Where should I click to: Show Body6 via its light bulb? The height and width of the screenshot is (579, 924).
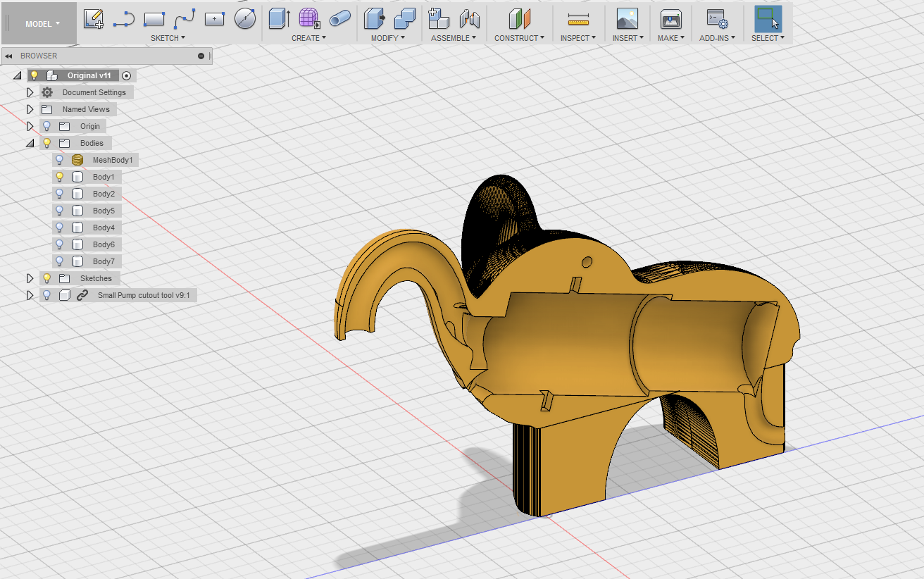[x=60, y=244]
